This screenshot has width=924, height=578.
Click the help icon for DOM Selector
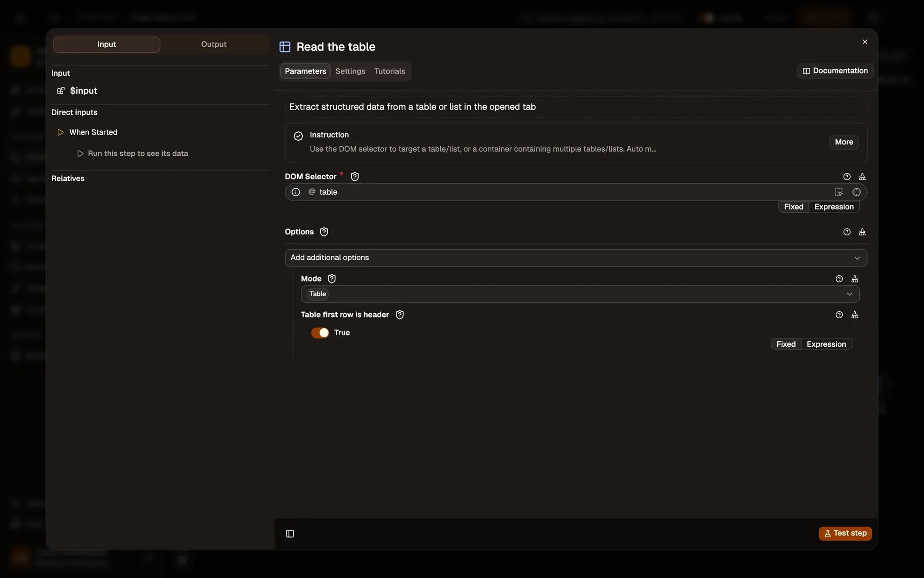(847, 177)
